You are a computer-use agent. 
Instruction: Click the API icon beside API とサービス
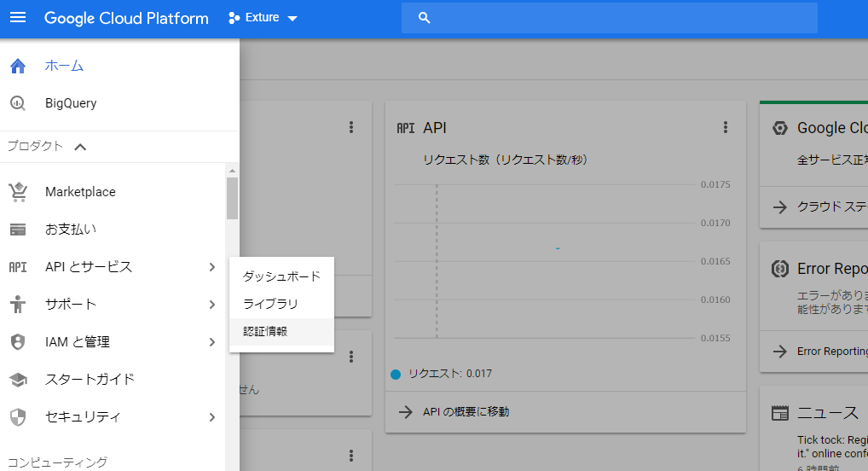pos(18,267)
